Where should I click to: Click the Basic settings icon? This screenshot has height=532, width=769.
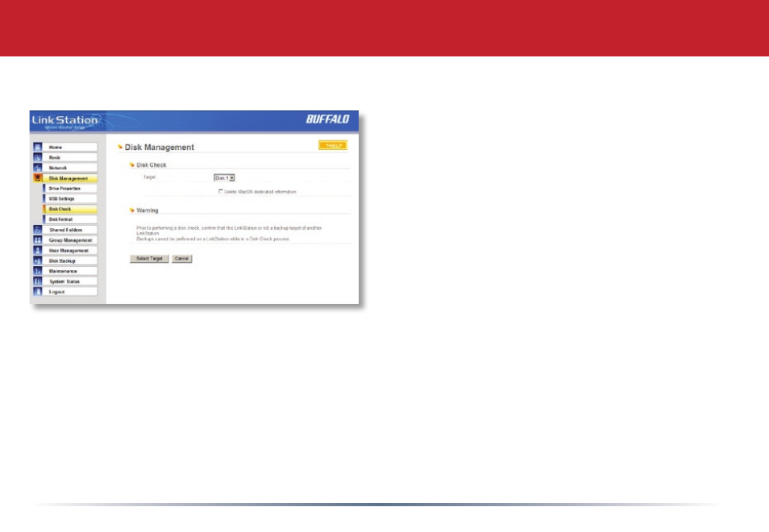pos(37,157)
